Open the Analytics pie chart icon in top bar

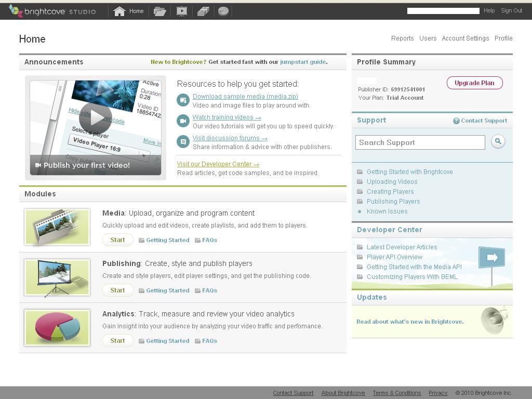[223, 11]
